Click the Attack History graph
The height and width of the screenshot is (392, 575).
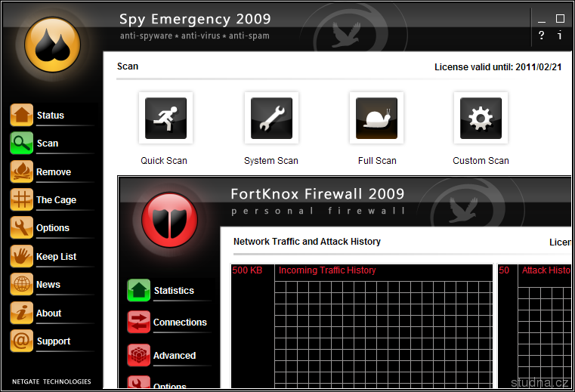point(535,326)
